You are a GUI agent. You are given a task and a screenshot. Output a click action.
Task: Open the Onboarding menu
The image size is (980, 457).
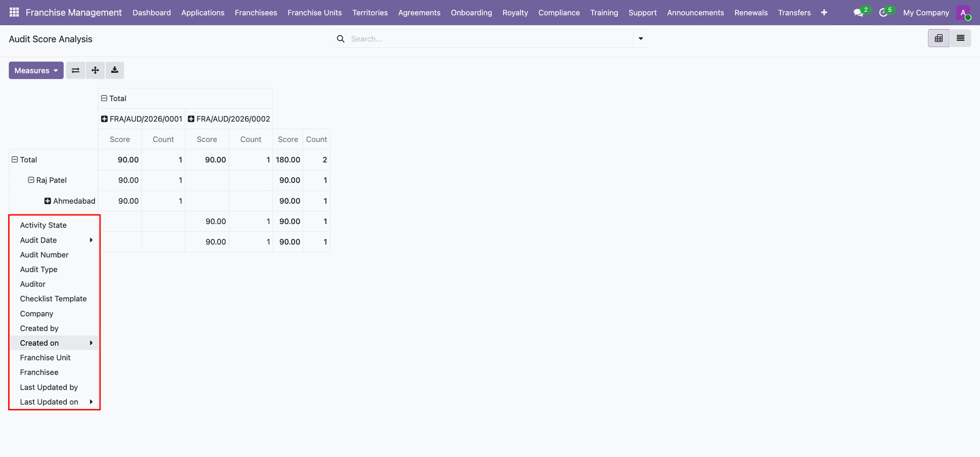471,13
